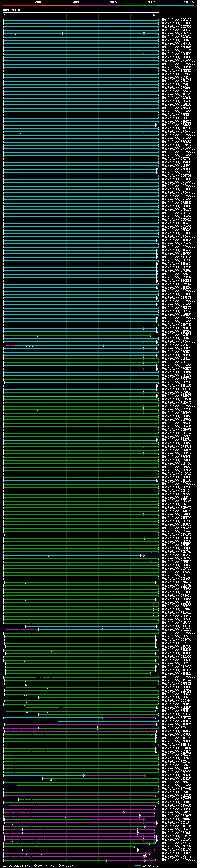Select UniRef100_C7YV87 in the list

tap(177, 410)
